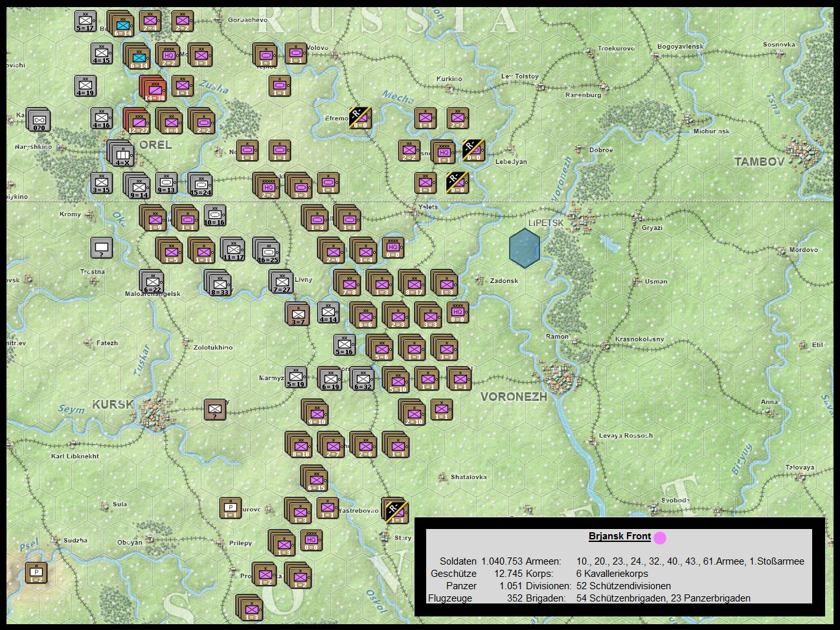The height and width of the screenshot is (630, 840).
Task: Click the gray unit labeled 11=17
Action: pos(233,249)
